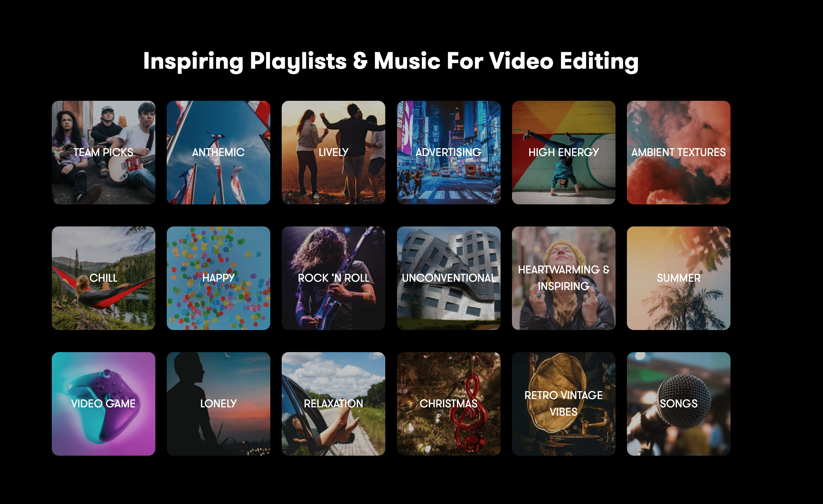Select Ambient Textures smoke tile
The width and height of the screenshot is (823, 504).
point(678,152)
